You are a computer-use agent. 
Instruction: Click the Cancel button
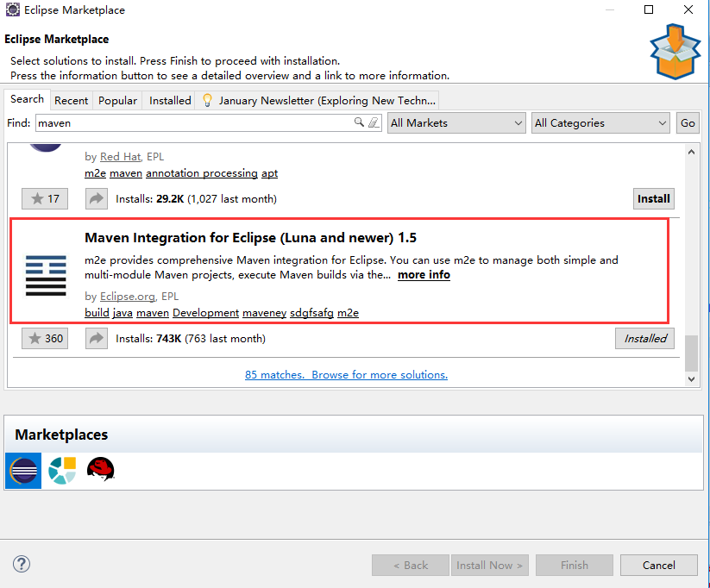click(x=659, y=565)
